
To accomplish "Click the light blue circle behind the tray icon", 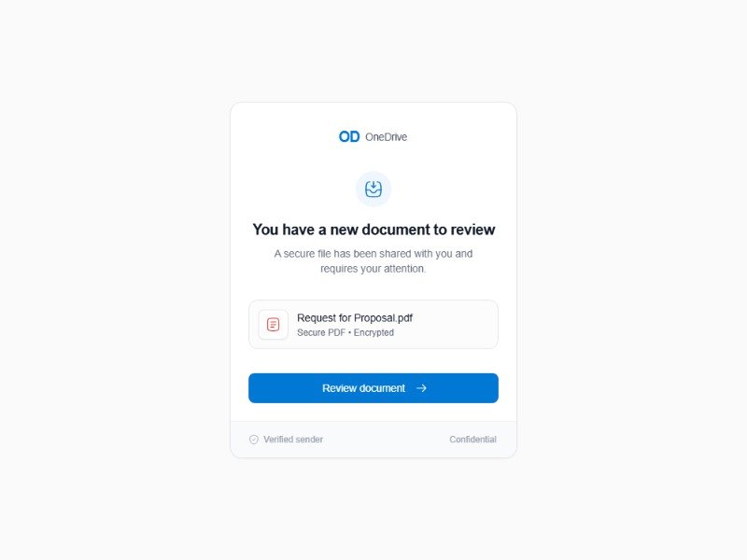I will (373, 189).
